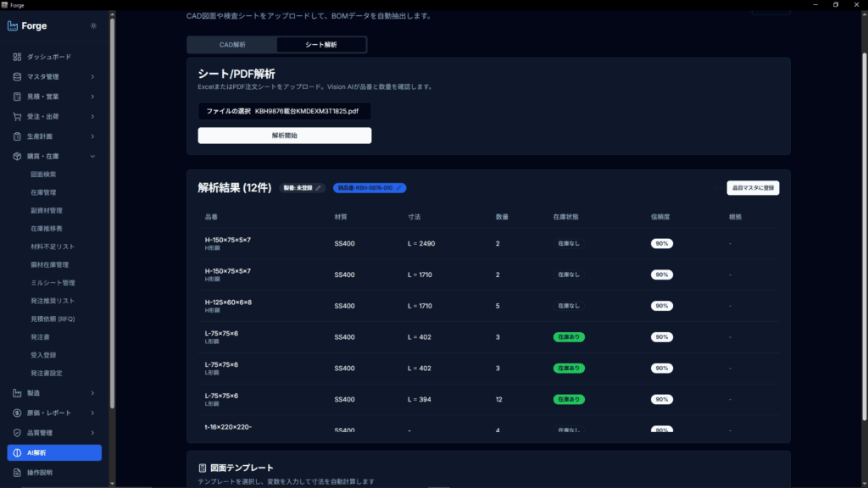Open ダッシュボード from the sidebar
868x488 pixels.
coord(49,57)
